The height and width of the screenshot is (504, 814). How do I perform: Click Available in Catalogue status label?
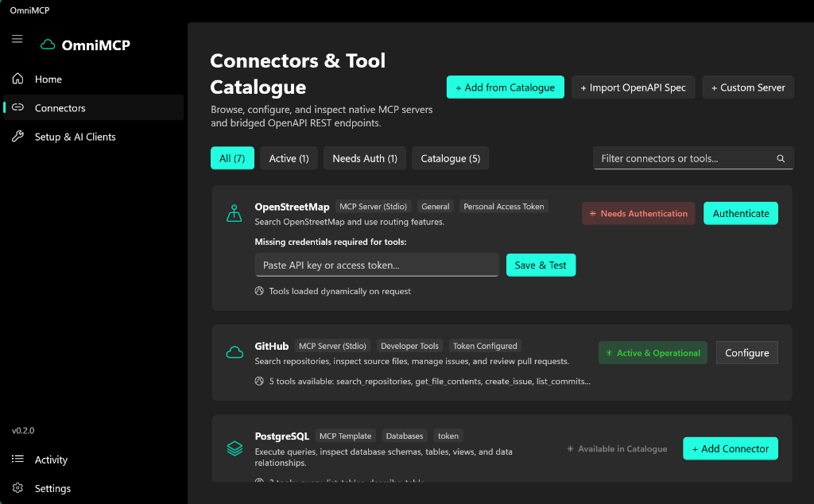[617, 449]
